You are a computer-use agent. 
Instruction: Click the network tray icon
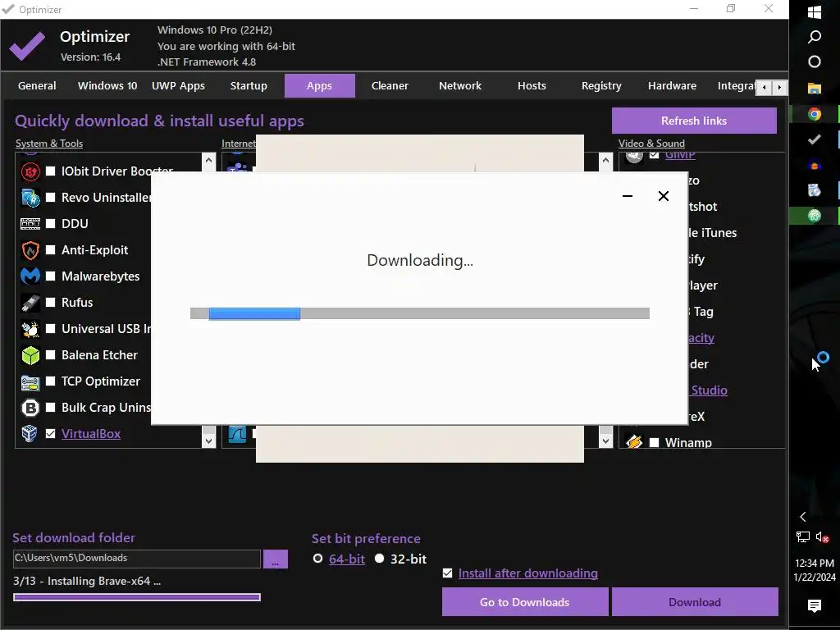pyautogui.click(x=802, y=536)
